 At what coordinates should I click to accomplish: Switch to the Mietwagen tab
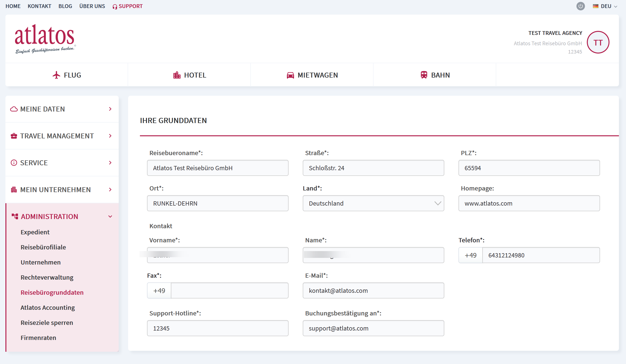click(x=312, y=75)
